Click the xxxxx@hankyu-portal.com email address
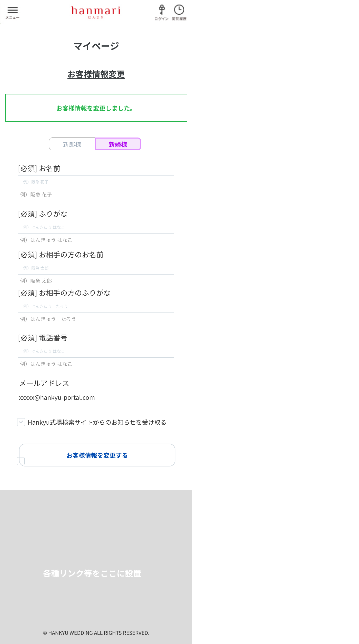 [57, 398]
